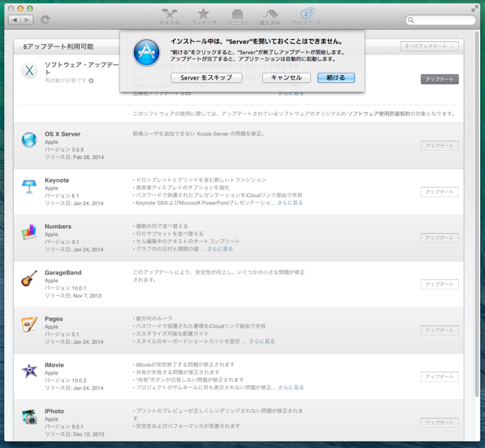
Task: Open the dropdown arrow beside すべてアップデート
Action: pos(455,47)
